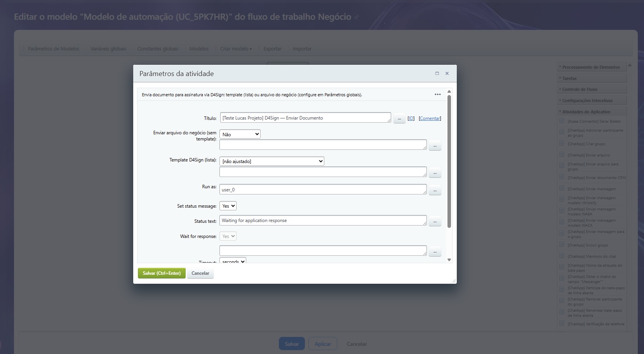The image size is (644, 354).
Task: Expand the Configurações Interativas section
Action: [x=592, y=101]
